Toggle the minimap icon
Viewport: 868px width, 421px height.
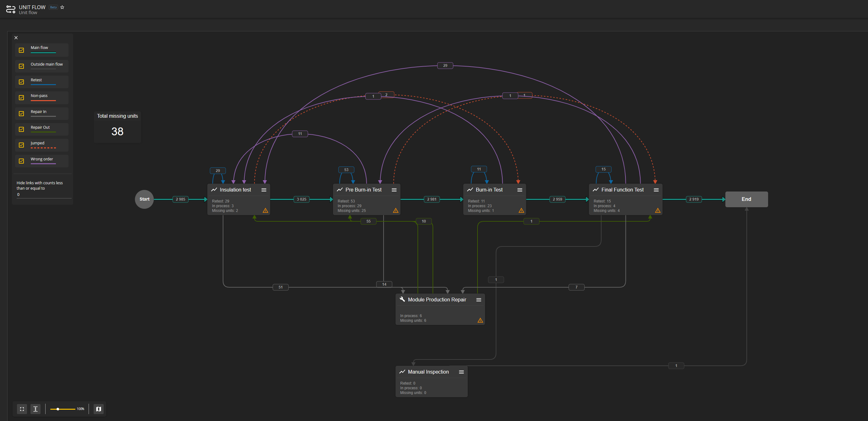[98, 409]
